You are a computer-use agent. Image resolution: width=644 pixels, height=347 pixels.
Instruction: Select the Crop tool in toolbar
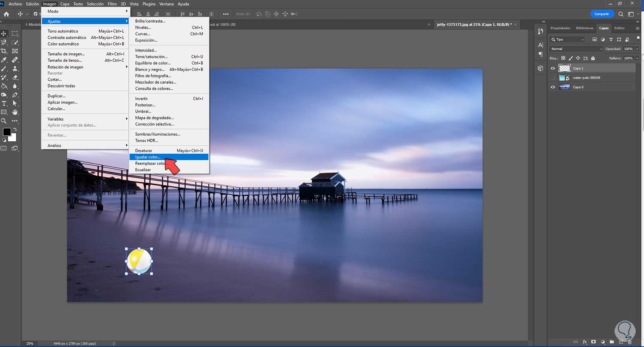4,51
